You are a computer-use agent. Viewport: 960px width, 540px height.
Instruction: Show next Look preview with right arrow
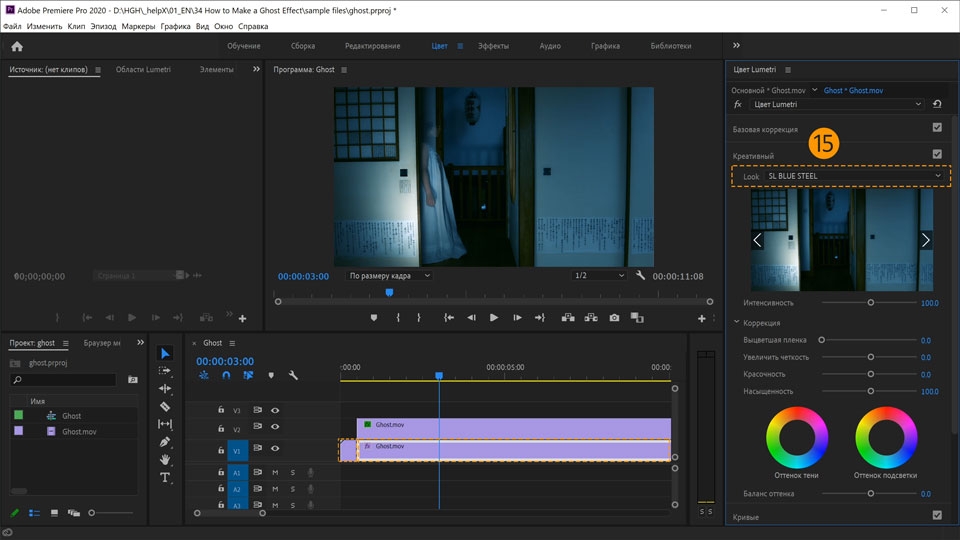(925, 240)
